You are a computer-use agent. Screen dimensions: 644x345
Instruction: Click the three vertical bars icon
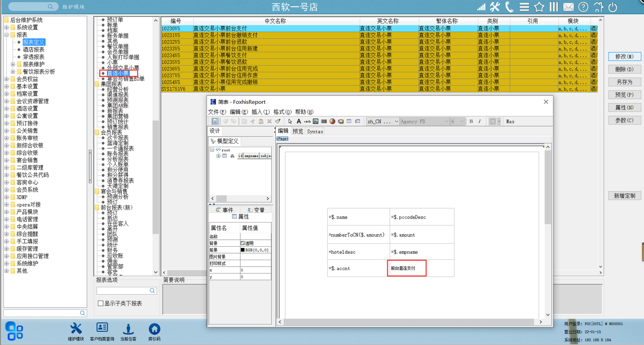(554, 7)
